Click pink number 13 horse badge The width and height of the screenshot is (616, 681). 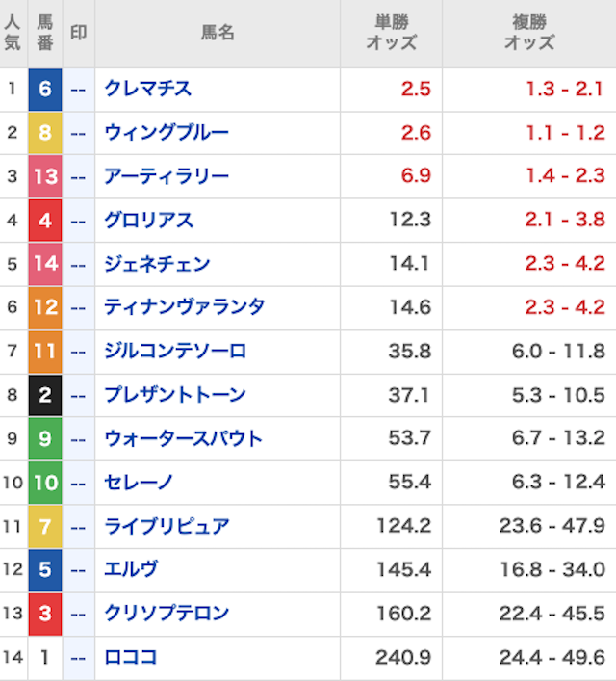click(x=45, y=176)
